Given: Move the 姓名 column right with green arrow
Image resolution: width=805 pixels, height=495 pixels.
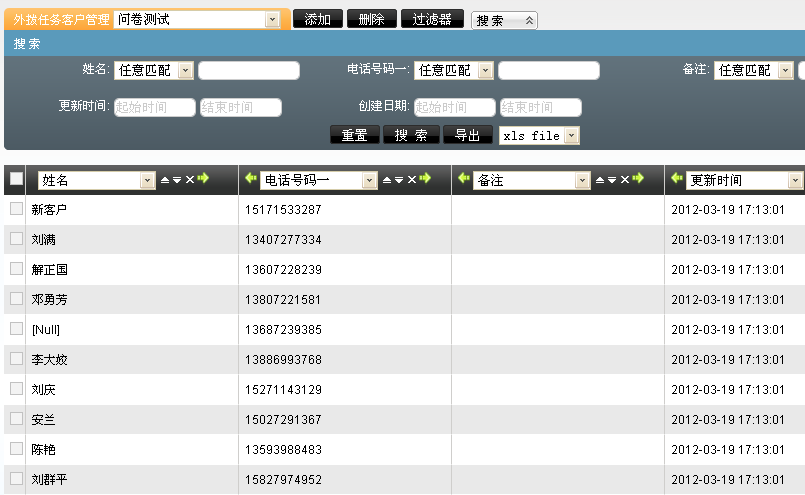Looking at the screenshot, I should click(203, 179).
